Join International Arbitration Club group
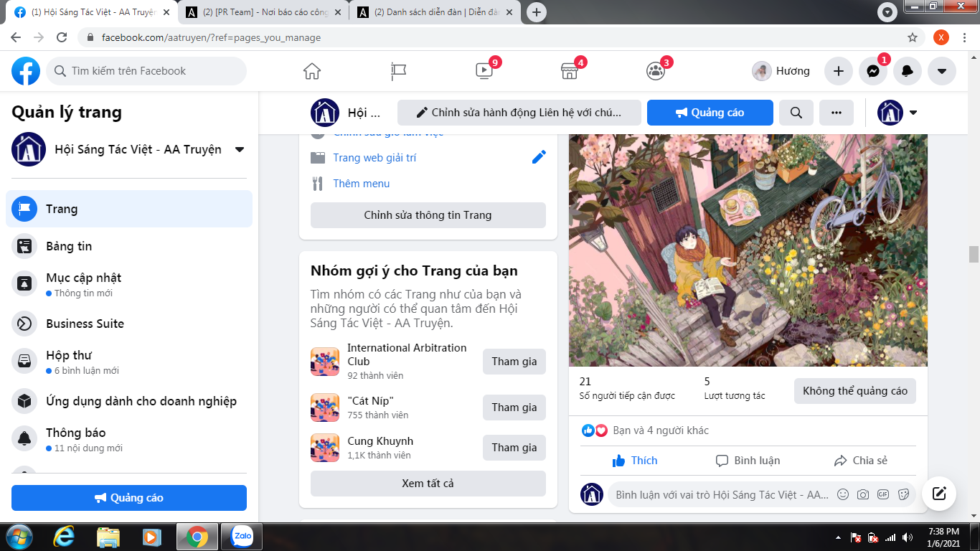Viewport: 980px width, 551px height. 514,362
